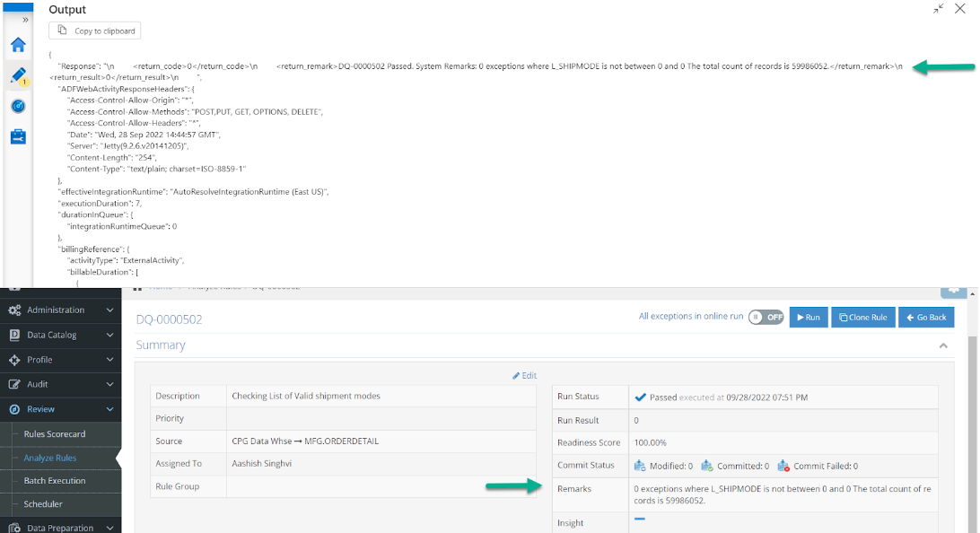Click the Profile crosshair icon
This screenshot has width=980, height=533.
pos(14,360)
